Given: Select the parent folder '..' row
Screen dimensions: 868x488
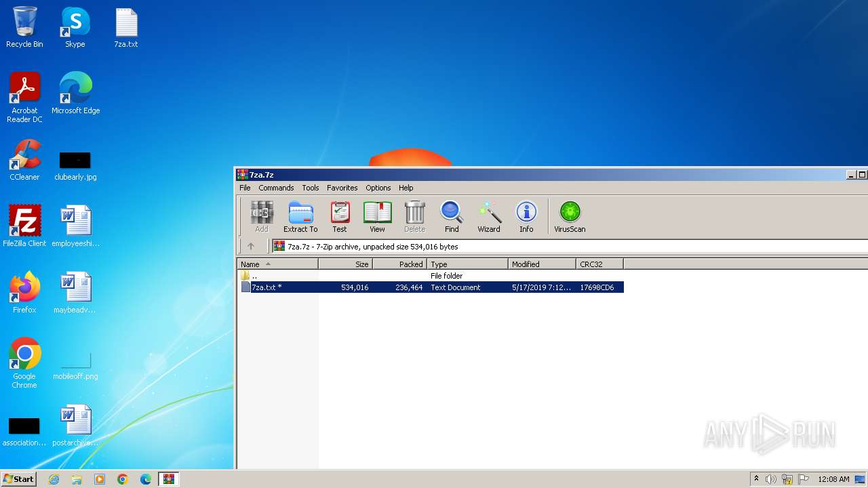Looking at the screenshot, I should pos(431,276).
